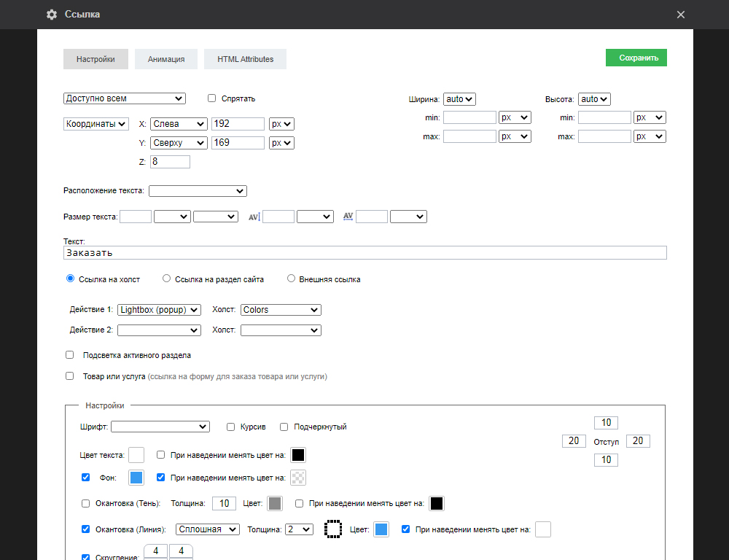
Task: Click the green Сохранить button
Action: tap(636, 58)
